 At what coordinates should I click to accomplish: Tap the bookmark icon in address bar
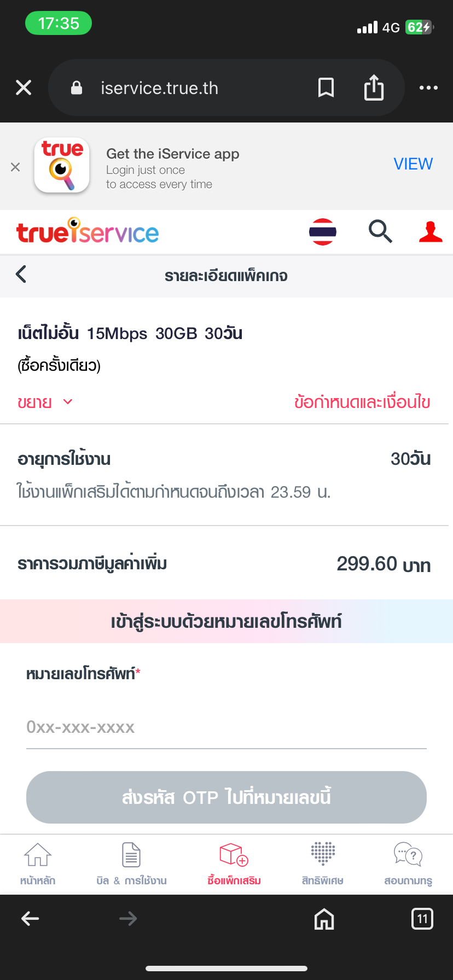point(326,87)
